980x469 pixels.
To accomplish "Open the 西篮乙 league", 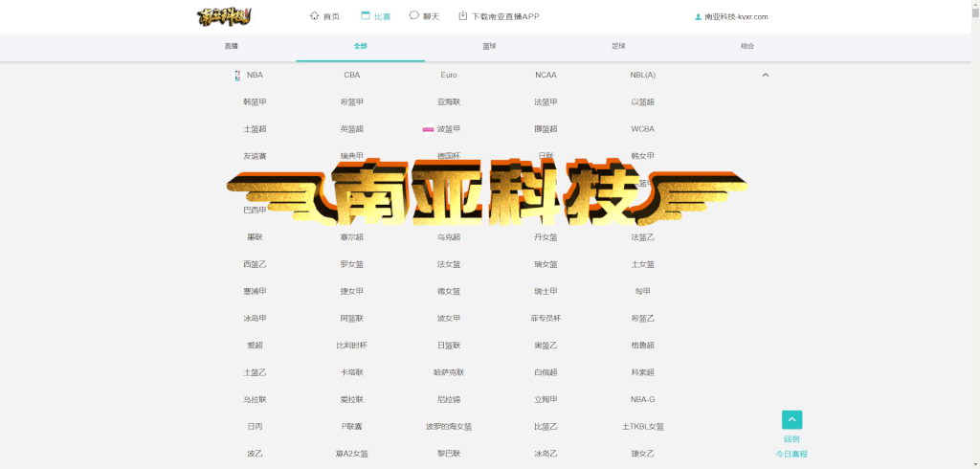I will (x=255, y=264).
